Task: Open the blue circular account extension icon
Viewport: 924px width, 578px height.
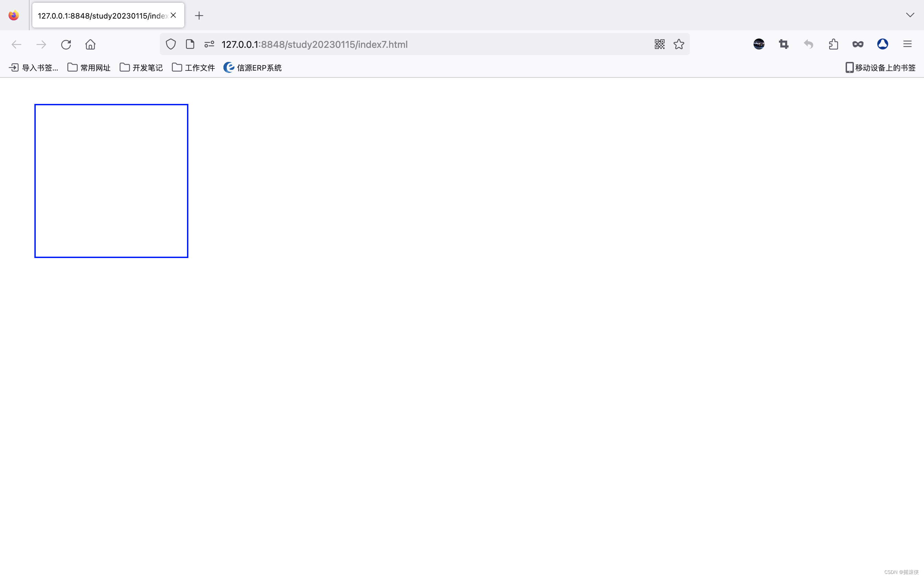Action: [x=882, y=44]
